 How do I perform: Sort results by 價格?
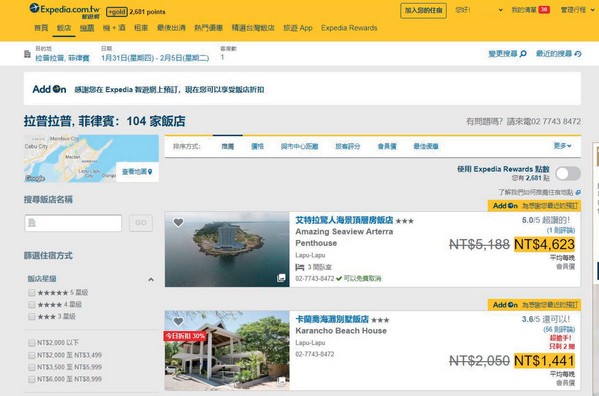coord(257,146)
